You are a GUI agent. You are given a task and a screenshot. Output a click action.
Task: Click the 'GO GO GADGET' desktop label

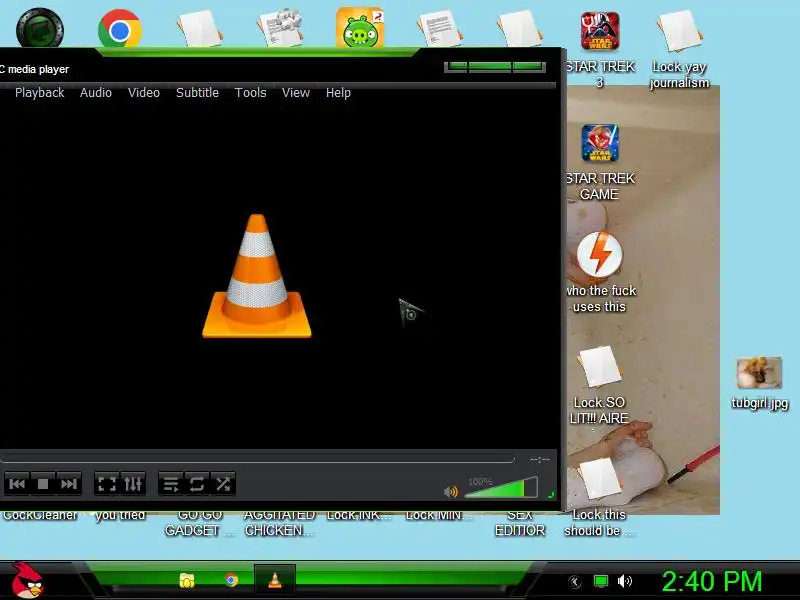[199, 523]
